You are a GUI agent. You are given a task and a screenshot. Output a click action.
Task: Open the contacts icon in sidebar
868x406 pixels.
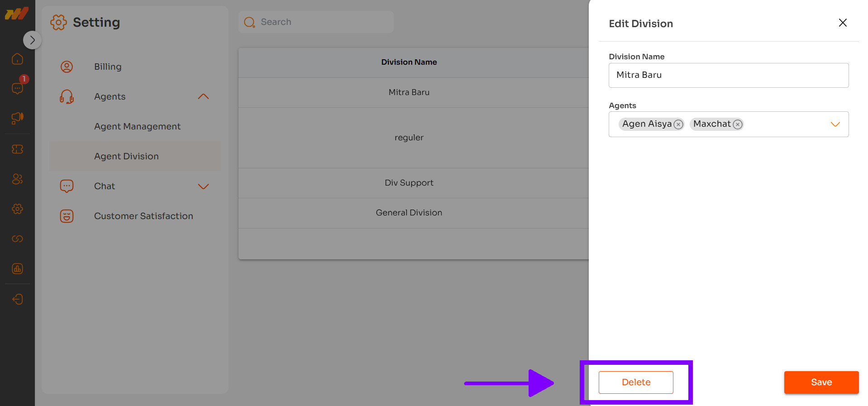(x=17, y=179)
